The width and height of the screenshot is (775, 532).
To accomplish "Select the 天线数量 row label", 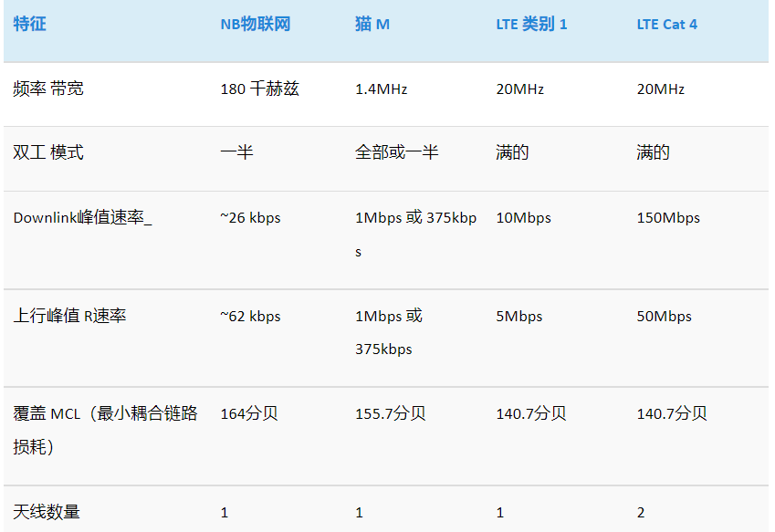I will pyautogui.click(x=47, y=512).
